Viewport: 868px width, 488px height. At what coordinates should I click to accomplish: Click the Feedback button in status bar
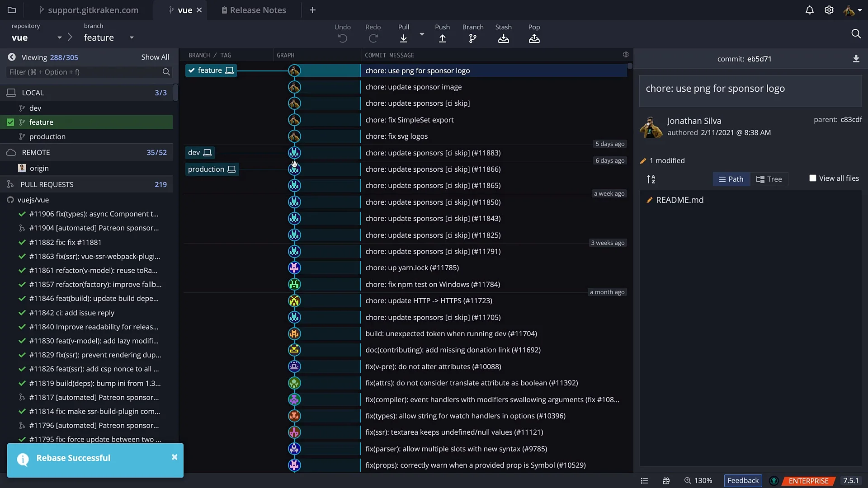click(743, 480)
